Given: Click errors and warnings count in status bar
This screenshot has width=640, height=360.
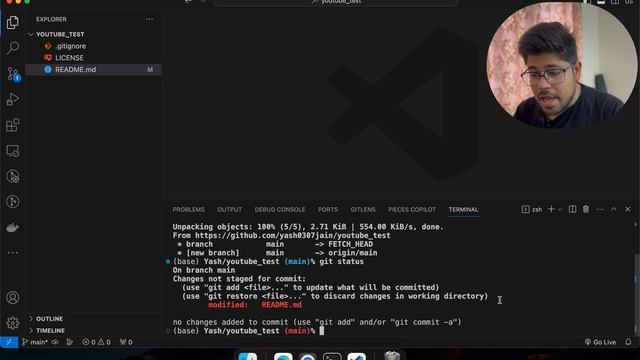Looking at the screenshot, I should pos(96,342).
